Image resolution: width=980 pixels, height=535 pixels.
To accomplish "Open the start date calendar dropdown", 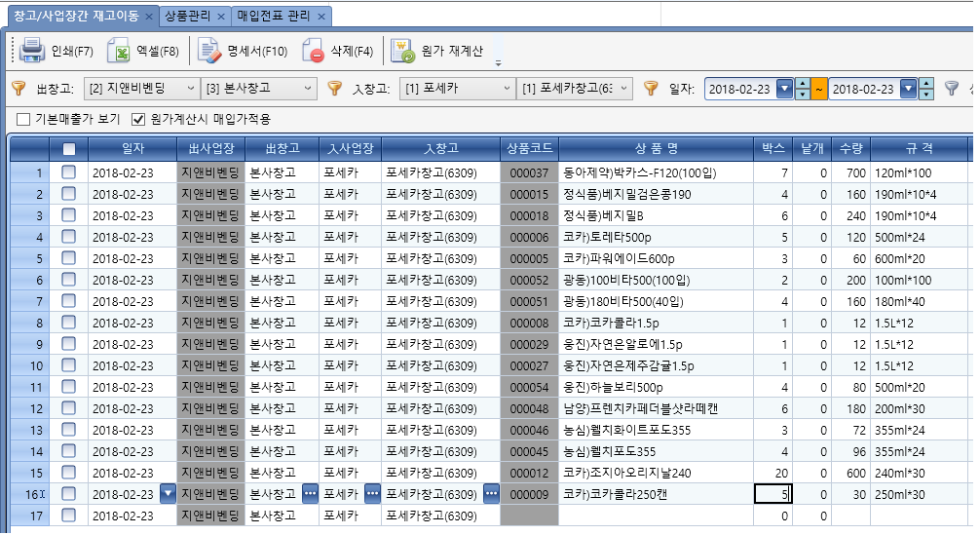I will 784,89.
